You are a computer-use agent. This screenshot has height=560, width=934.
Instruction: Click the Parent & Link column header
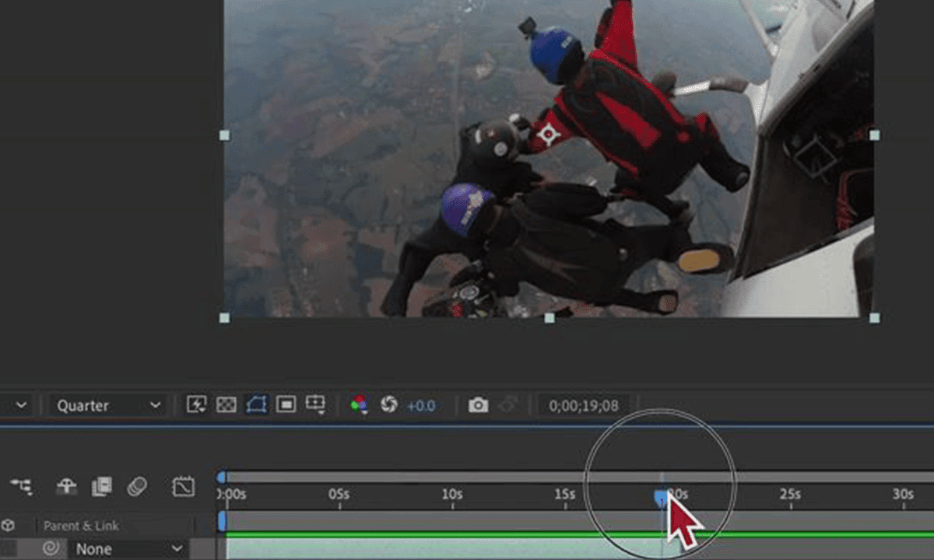point(82,526)
